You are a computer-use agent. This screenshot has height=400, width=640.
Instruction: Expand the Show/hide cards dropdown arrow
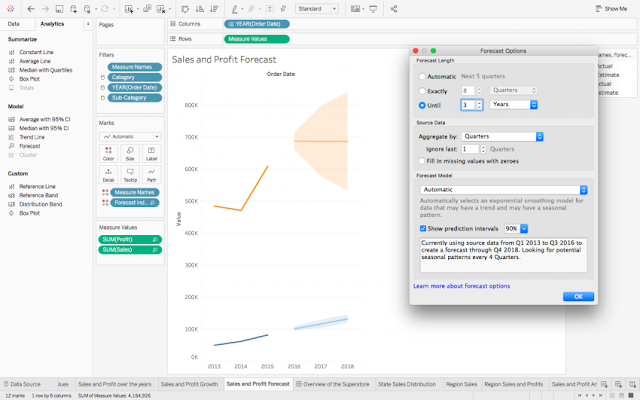pyautogui.click(x=363, y=9)
